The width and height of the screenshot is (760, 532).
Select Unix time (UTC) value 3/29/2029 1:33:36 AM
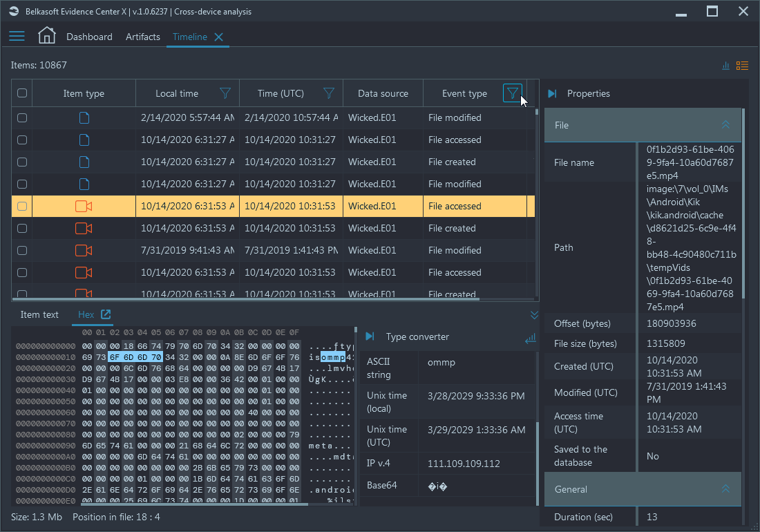pos(477,430)
